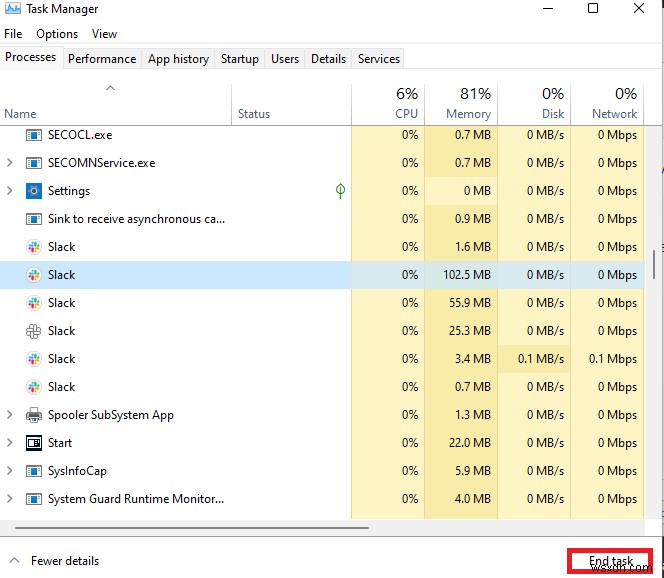Click the 5.9 MB memory value
Viewport: 664px width, 578px height.
pos(473,471)
